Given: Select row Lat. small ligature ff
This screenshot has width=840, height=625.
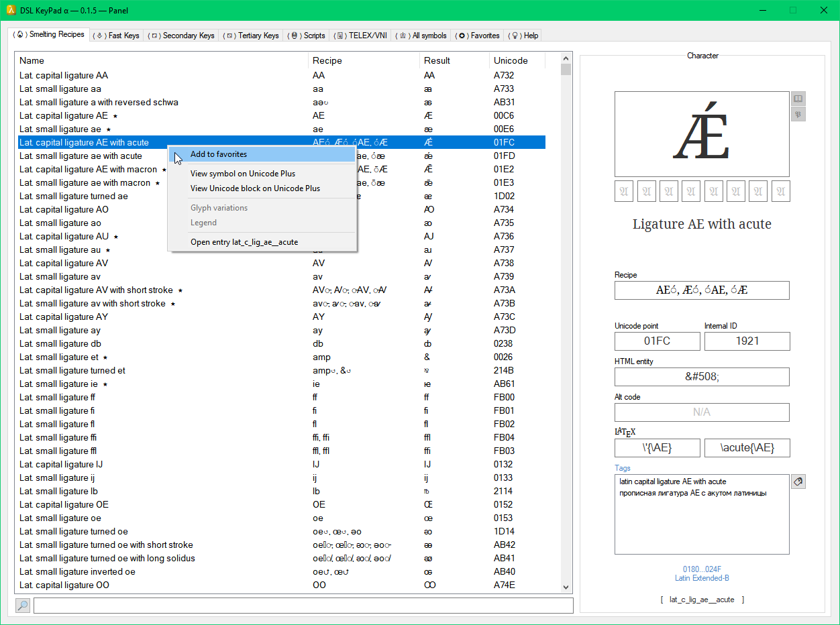Looking at the screenshot, I should click(281, 397).
